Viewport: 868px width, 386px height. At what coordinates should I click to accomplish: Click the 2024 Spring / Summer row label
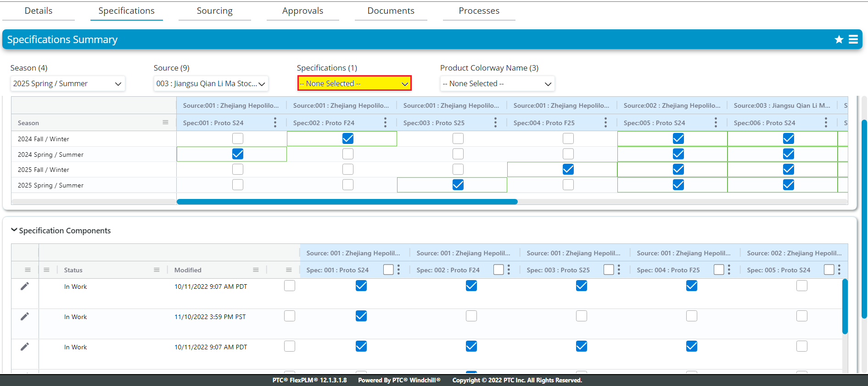(x=50, y=154)
